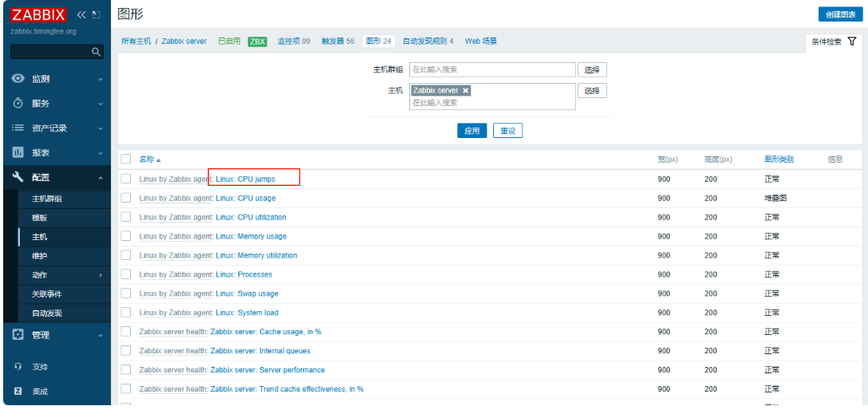Switch to 触发器 56 tab
868x410 pixels.
coord(337,41)
